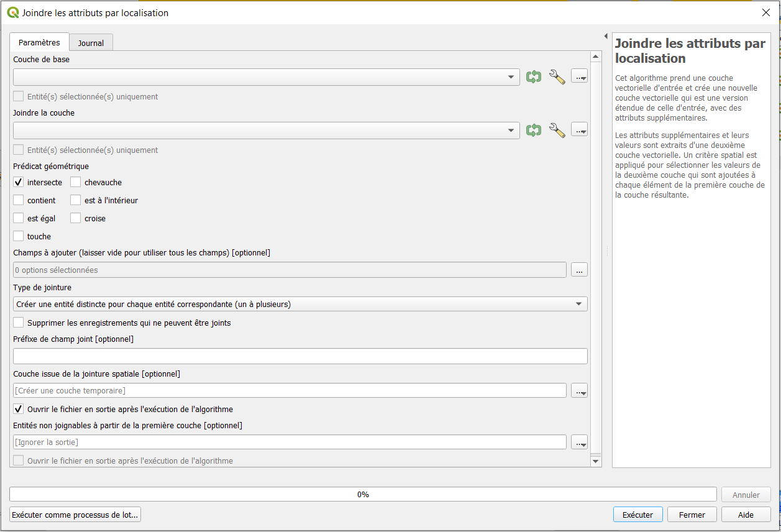Click the Ignorer la sortie output field
Image resolution: width=781 pixels, height=532 pixels.
pos(290,442)
